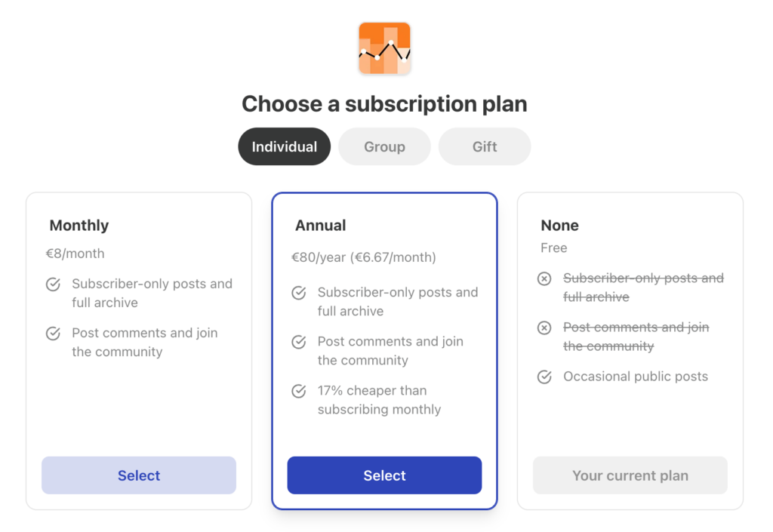Click checkmark icon beside Monthly subscriber-only posts
The width and height of the screenshot is (773, 532).
53,284
